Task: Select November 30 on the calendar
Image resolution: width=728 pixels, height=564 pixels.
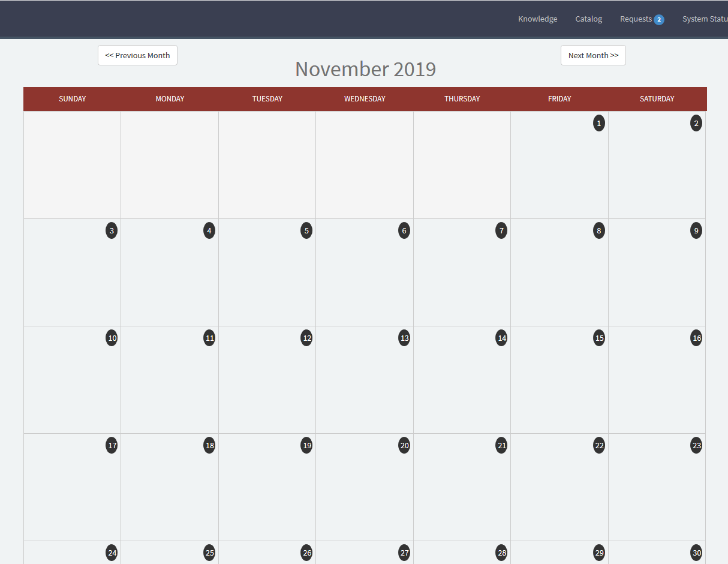Action: (x=696, y=553)
